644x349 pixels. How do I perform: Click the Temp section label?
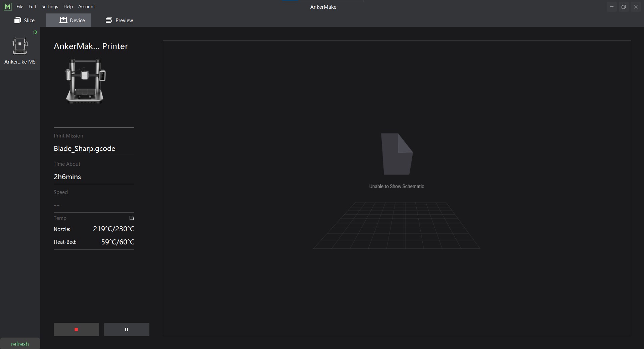pos(60,218)
